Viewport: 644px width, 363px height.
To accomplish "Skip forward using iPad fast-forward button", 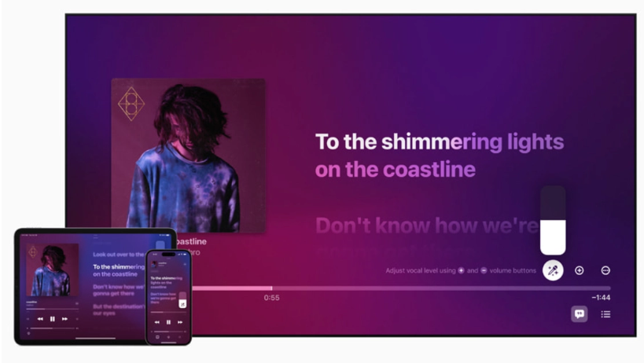I will [64, 319].
